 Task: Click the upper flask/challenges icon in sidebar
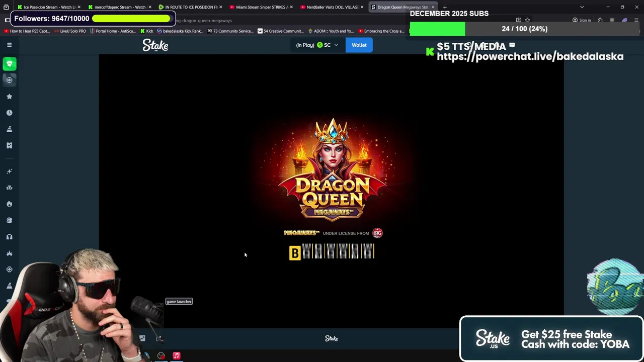coord(9,129)
